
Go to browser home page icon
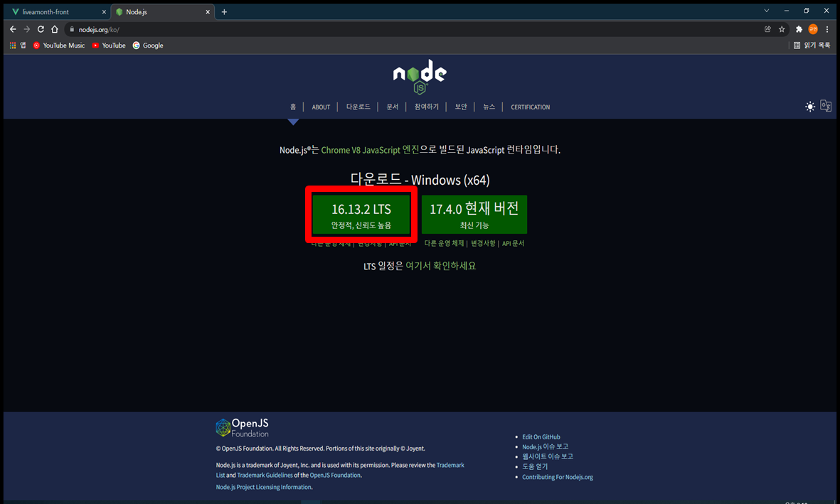(55, 29)
